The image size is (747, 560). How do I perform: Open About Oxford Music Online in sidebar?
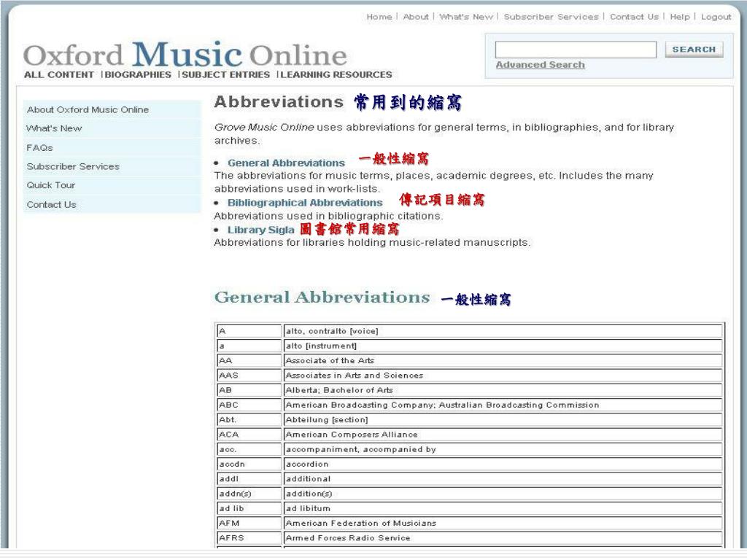(112, 109)
